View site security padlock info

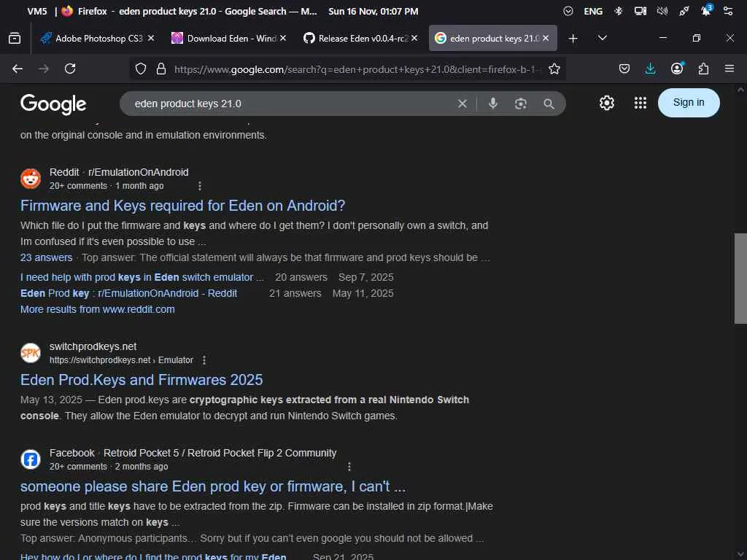pos(161,69)
